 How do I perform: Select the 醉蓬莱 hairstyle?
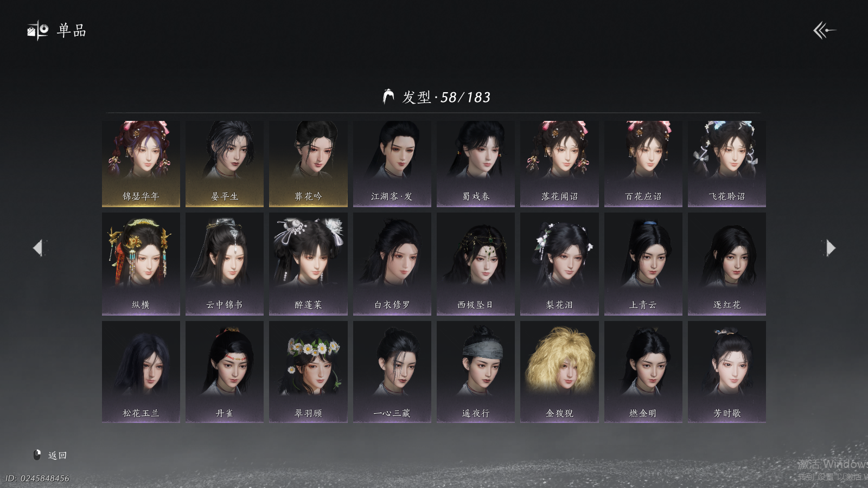pyautogui.click(x=308, y=264)
